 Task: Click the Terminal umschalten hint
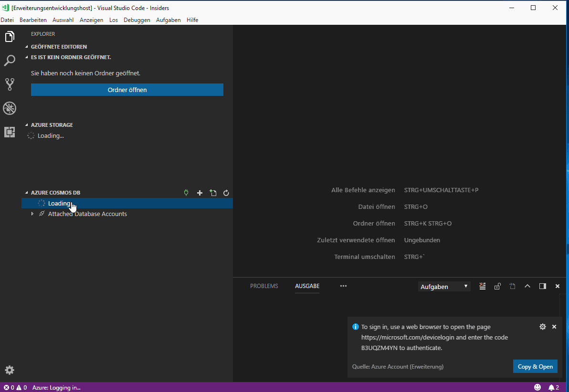(x=365, y=257)
